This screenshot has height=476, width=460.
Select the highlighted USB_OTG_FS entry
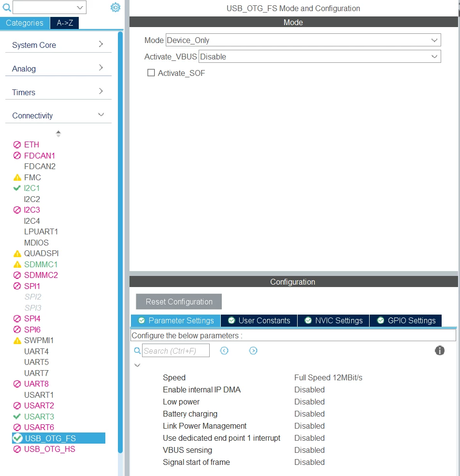[58, 438]
